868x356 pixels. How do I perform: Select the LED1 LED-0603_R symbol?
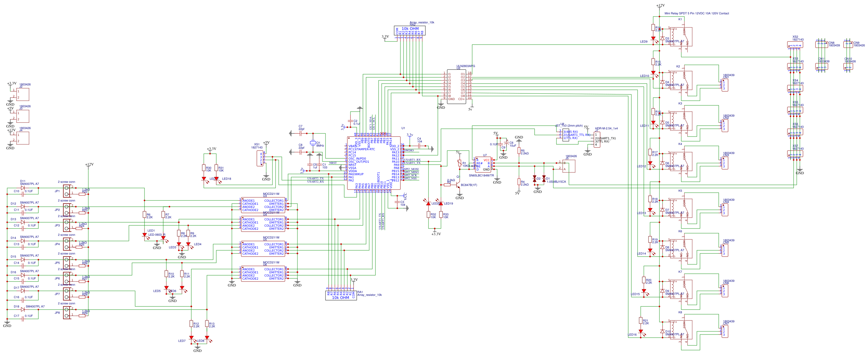coord(145,235)
